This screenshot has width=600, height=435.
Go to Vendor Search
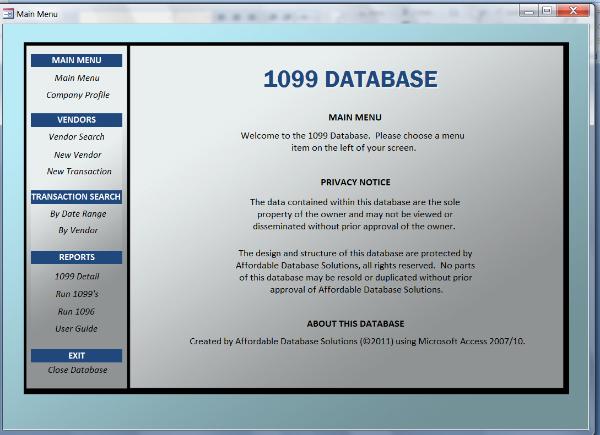(x=77, y=137)
